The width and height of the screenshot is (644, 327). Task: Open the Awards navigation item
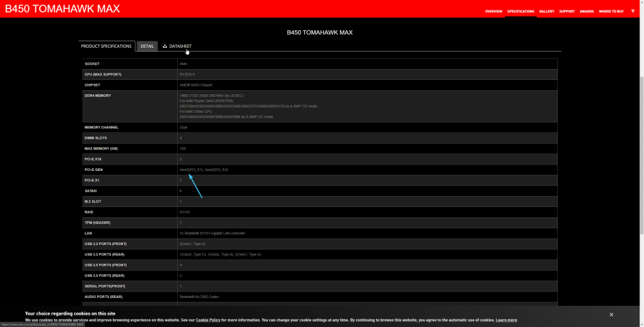click(x=587, y=12)
